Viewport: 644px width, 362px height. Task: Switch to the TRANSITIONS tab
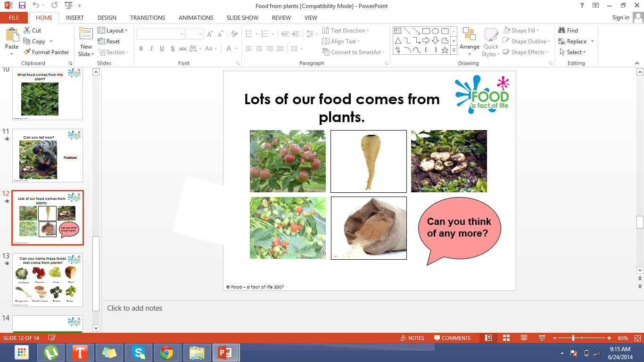148,17
